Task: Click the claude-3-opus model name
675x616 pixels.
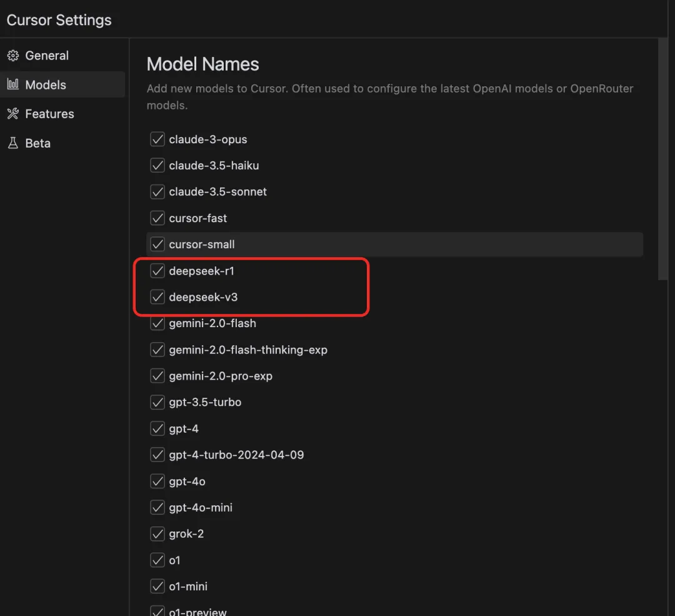Action: click(x=208, y=139)
